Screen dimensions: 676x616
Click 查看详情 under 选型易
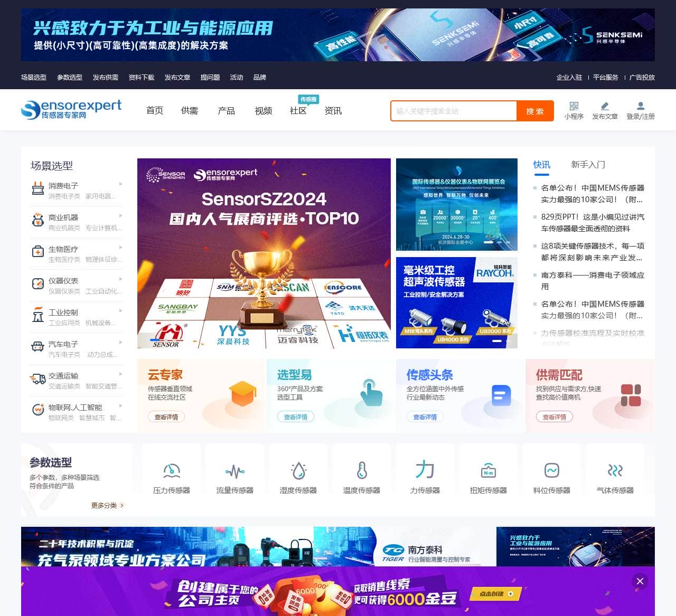[296, 417]
